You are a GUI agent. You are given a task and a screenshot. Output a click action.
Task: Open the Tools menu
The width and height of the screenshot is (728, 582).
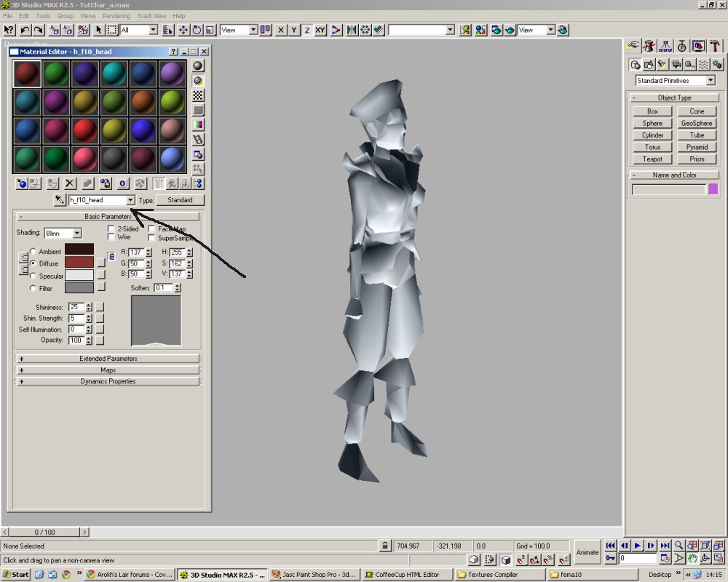(43, 16)
